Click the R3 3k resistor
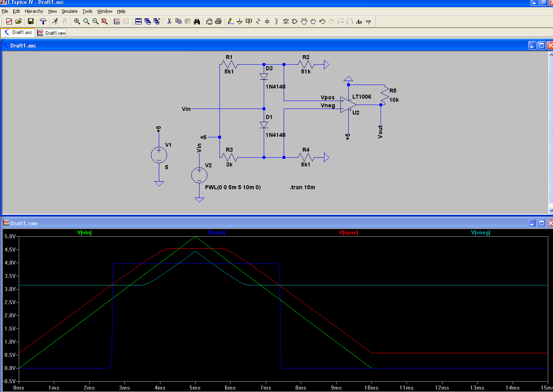Screen dimensions: 553x392 coord(229,157)
